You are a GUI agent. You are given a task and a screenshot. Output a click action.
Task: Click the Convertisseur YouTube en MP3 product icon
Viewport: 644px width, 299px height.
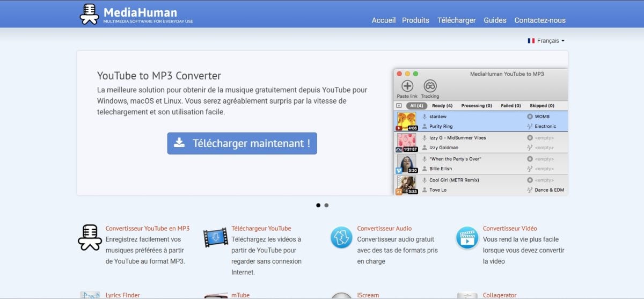click(x=90, y=237)
